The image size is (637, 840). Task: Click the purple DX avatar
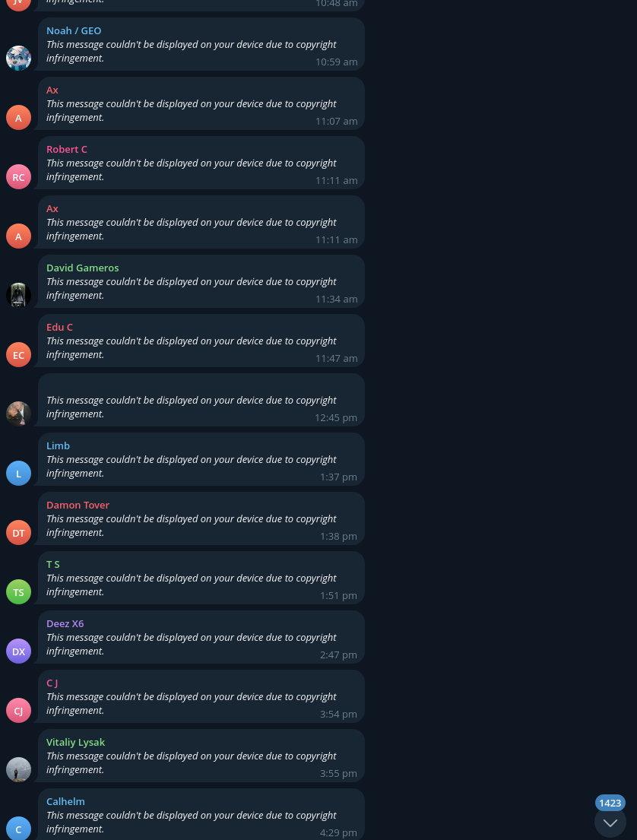[x=18, y=651]
